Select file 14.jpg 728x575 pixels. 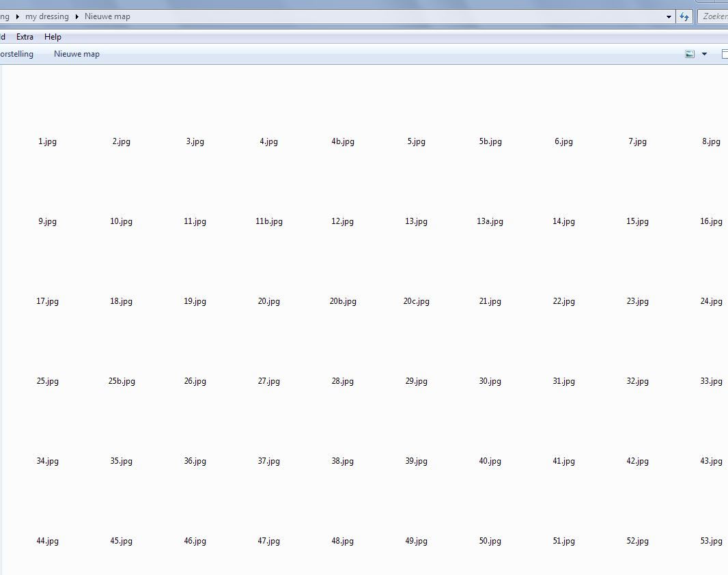click(563, 221)
